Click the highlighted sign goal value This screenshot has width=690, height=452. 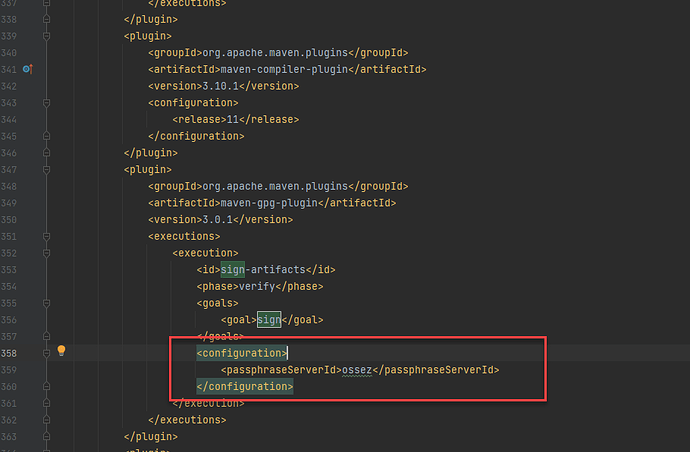tap(269, 320)
